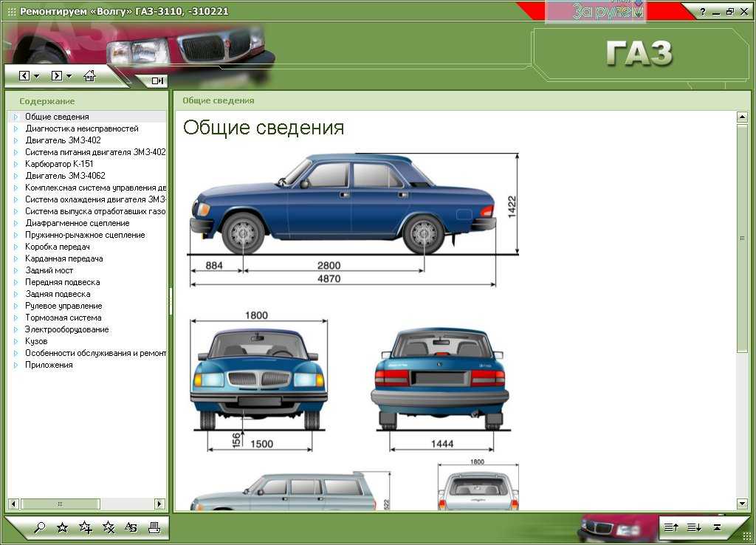Click the lines-with-up-arrow navigation icon
Image resolution: width=756 pixels, height=545 pixels.
[x=671, y=527]
